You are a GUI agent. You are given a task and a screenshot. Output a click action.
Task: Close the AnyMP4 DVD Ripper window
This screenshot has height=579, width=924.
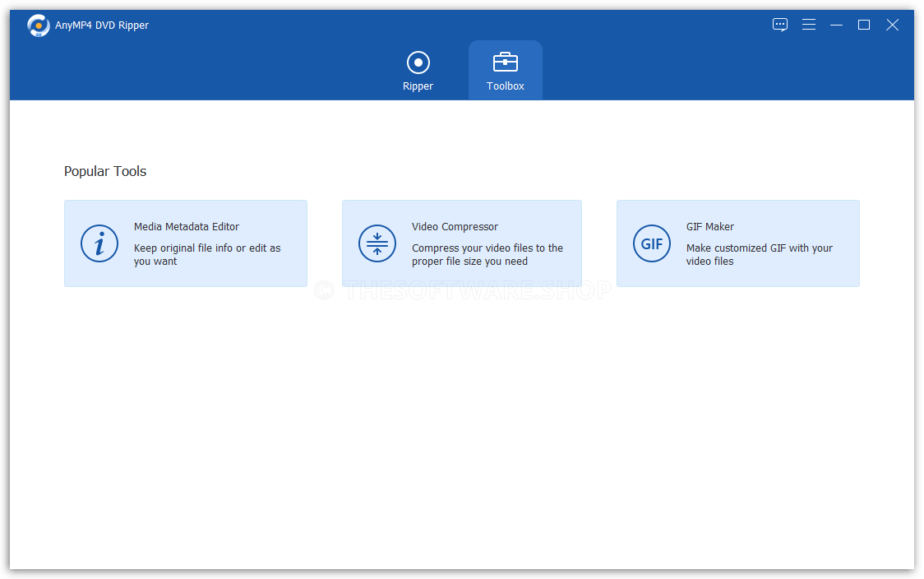point(892,25)
